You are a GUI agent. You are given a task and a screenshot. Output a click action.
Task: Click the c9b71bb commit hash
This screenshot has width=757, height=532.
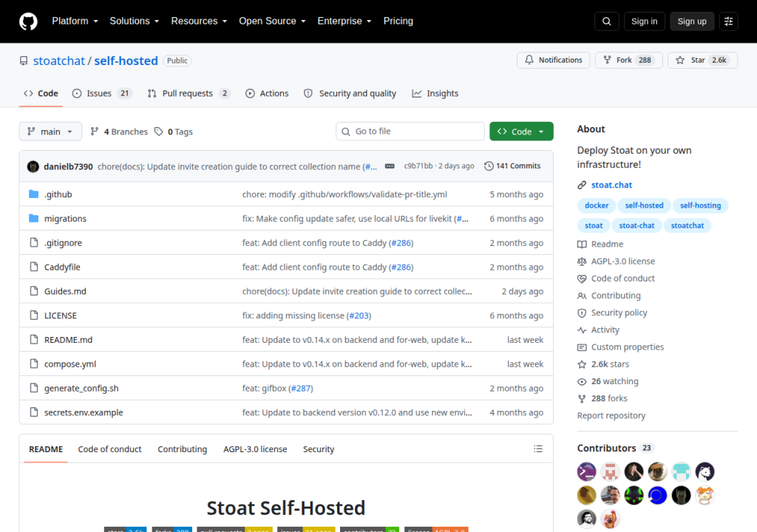point(418,166)
